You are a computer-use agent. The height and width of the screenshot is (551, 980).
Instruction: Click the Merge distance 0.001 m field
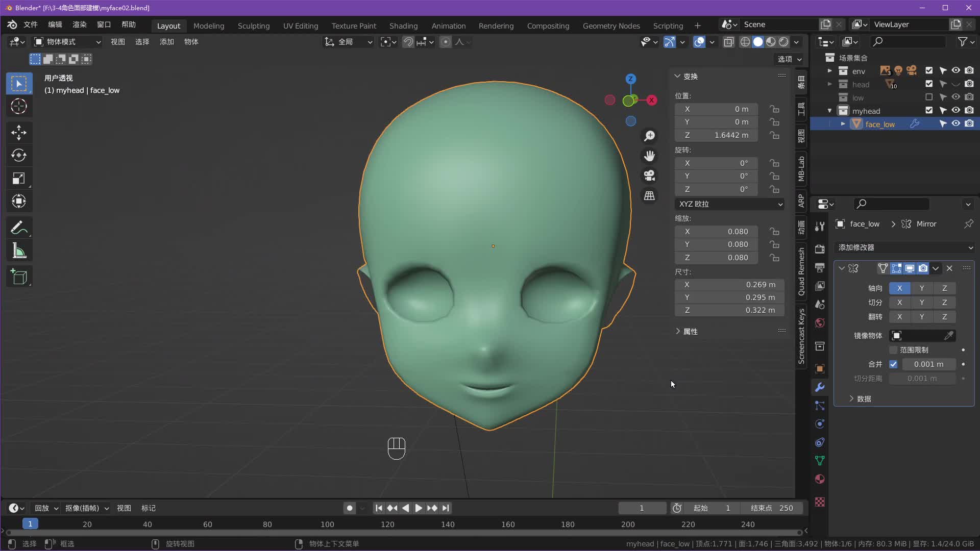pos(928,364)
